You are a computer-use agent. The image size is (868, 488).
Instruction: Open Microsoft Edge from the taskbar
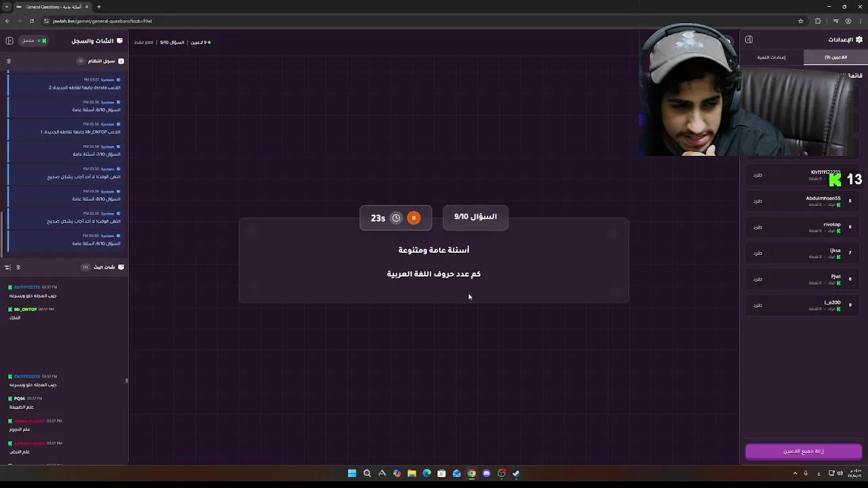427,473
